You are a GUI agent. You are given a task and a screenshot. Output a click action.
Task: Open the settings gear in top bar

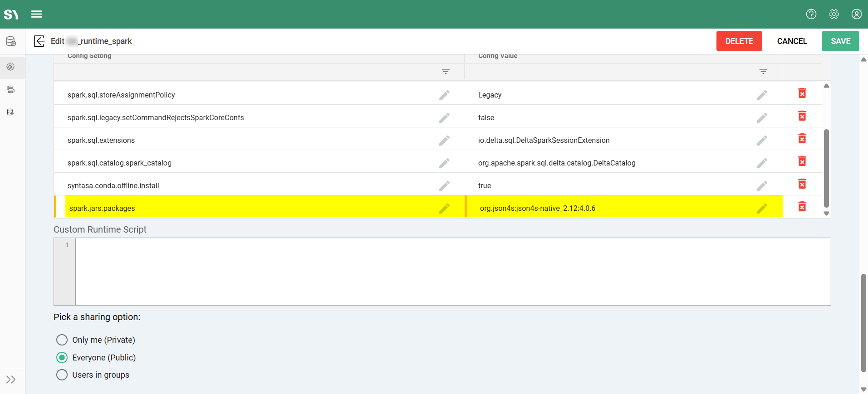click(x=834, y=14)
